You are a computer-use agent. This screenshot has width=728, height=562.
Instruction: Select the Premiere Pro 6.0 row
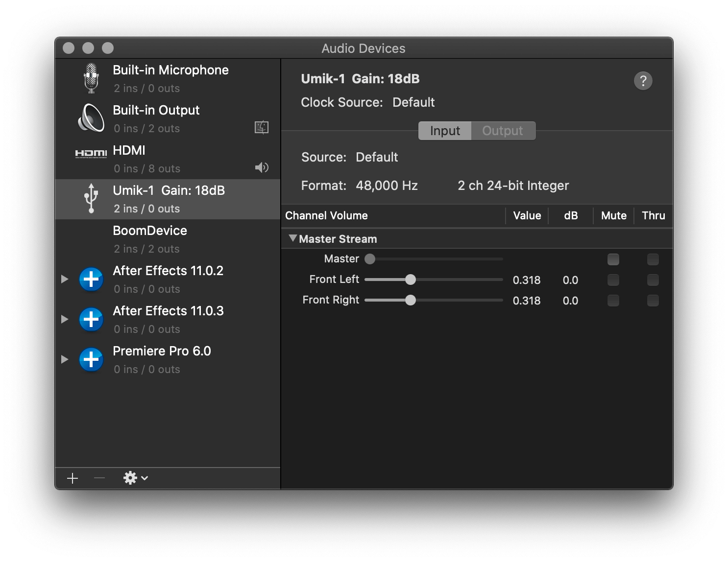(168, 360)
